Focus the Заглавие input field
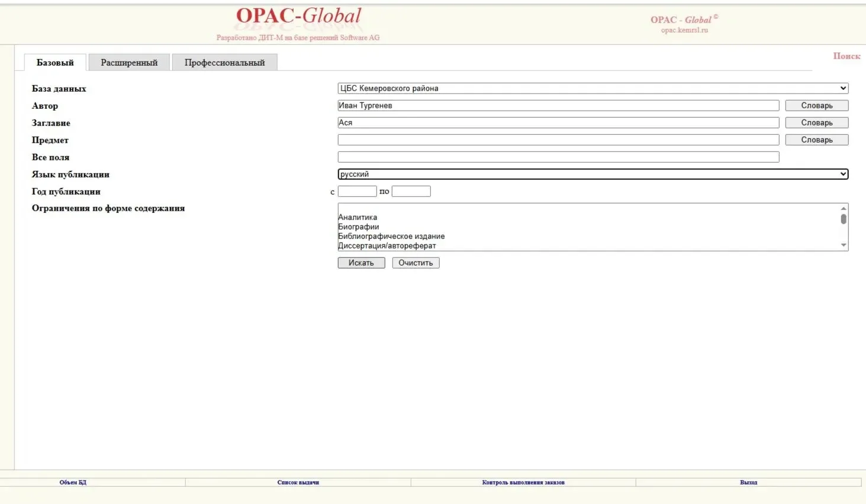Screen dimensions: 866x504 [558, 122]
